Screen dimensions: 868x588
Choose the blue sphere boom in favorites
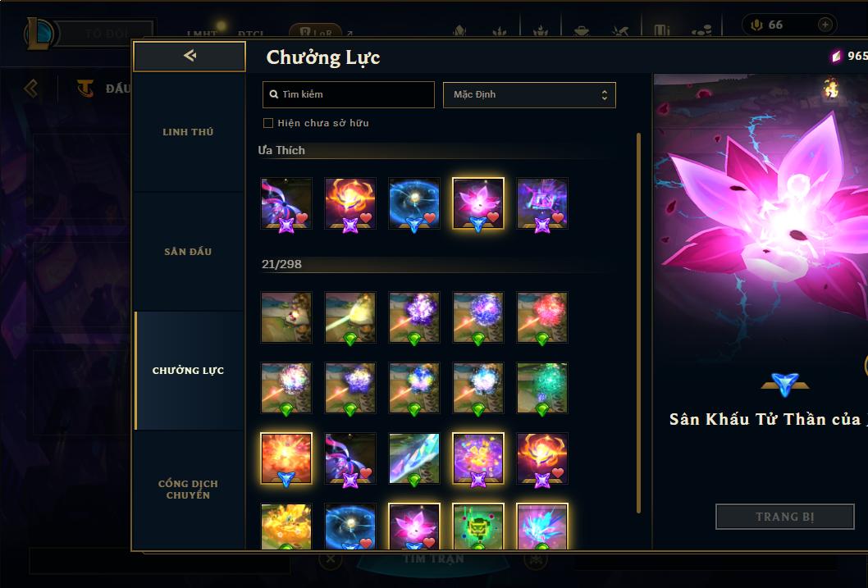pyautogui.click(x=414, y=203)
